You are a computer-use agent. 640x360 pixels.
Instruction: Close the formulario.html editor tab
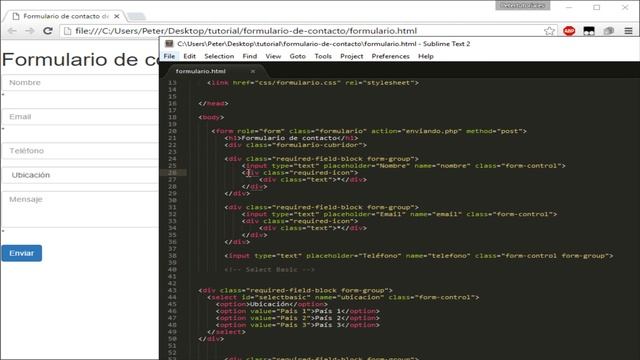[x=253, y=71]
